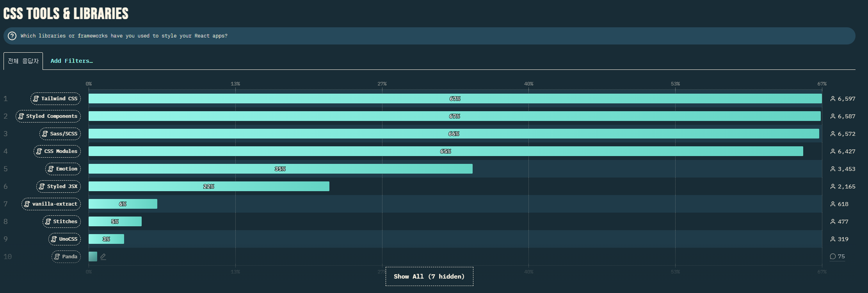Click the person icon next to 3,453

833,169
